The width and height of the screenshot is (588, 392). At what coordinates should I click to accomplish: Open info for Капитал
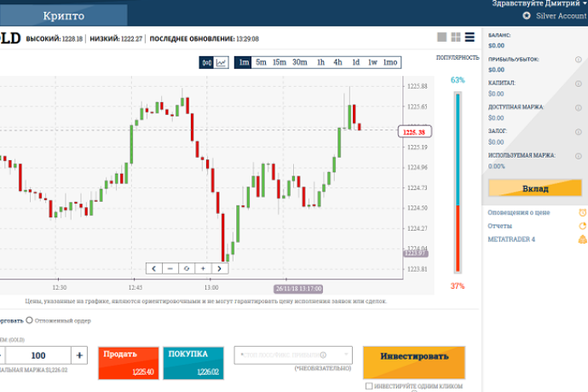579,84
